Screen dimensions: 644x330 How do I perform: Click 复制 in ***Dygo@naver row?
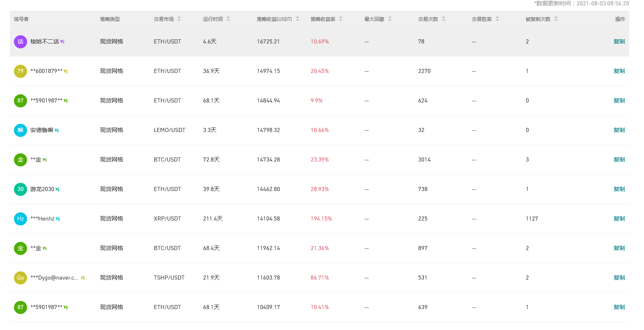[619, 278]
